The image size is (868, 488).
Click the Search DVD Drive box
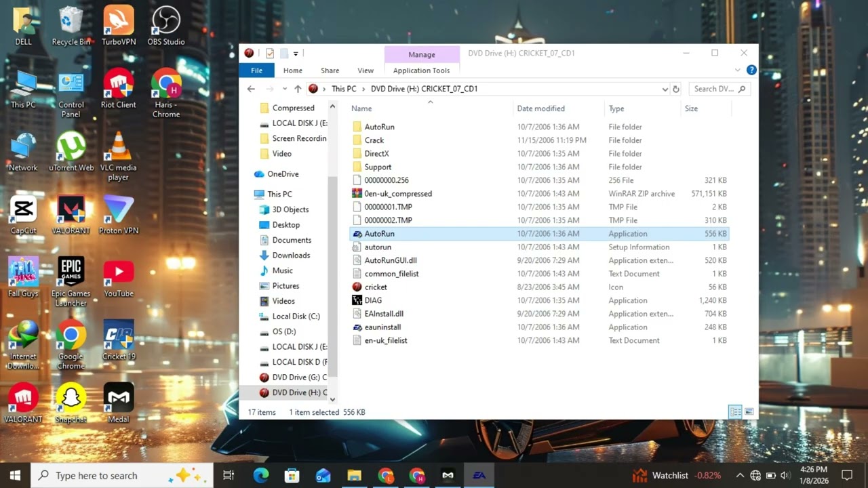[719, 89]
